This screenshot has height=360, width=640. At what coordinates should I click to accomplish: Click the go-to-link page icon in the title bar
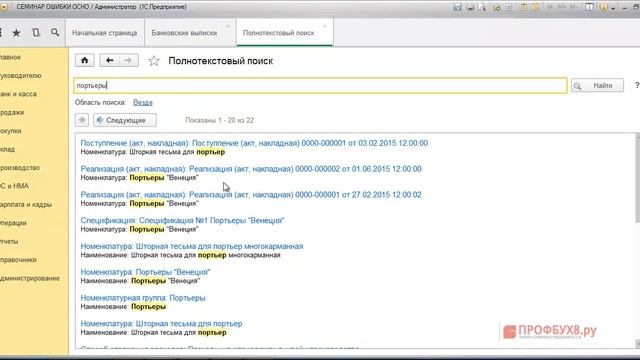tap(509, 7)
